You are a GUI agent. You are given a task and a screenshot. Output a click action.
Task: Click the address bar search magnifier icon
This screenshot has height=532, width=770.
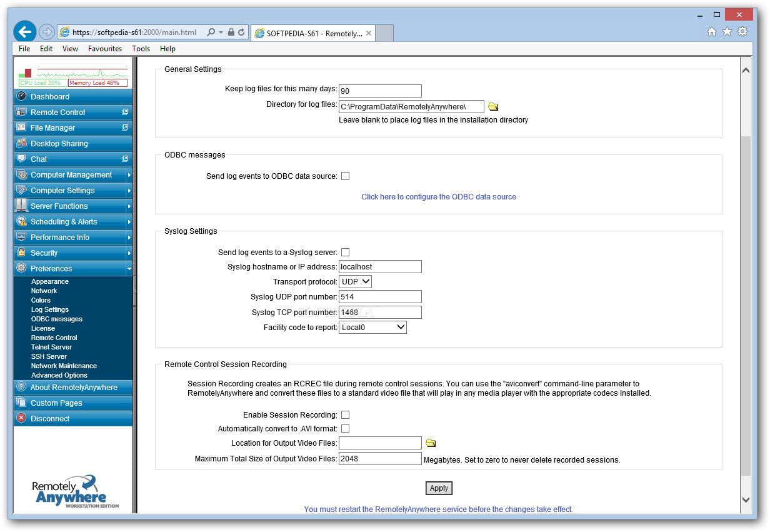tap(211, 32)
